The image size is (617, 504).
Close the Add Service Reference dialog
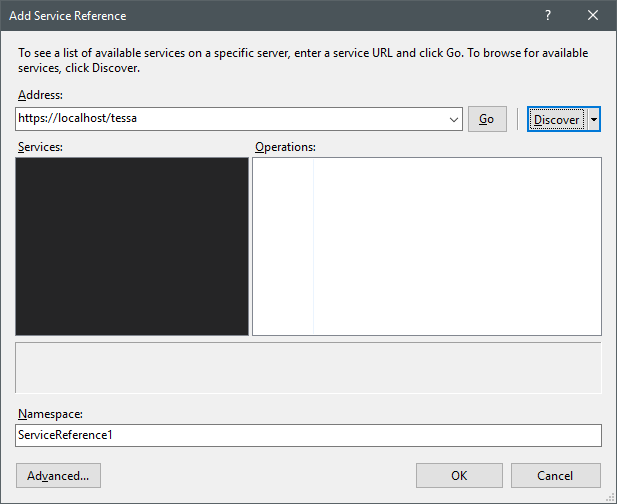tap(594, 16)
